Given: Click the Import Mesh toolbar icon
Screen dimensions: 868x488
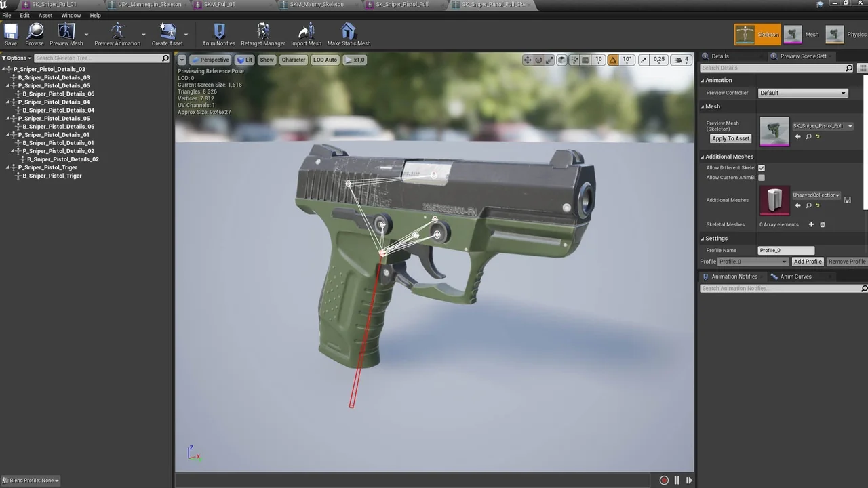Looking at the screenshot, I should coord(306,30).
